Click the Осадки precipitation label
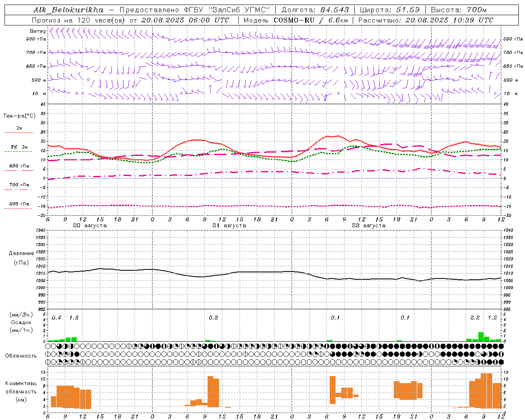This screenshot has height=420, width=525. (x=21, y=322)
